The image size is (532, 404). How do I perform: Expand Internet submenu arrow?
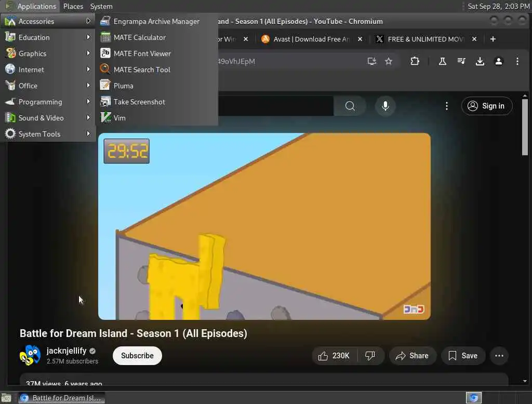pos(88,69)
